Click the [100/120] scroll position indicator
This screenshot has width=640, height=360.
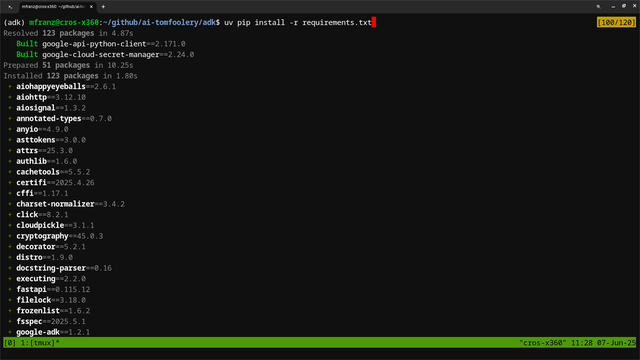pyautogui.click(x=616, y=22)
